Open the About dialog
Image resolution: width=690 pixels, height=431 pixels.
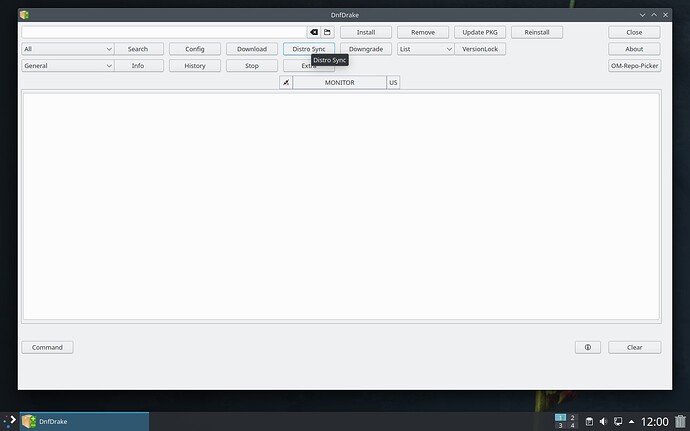[634, 49]
